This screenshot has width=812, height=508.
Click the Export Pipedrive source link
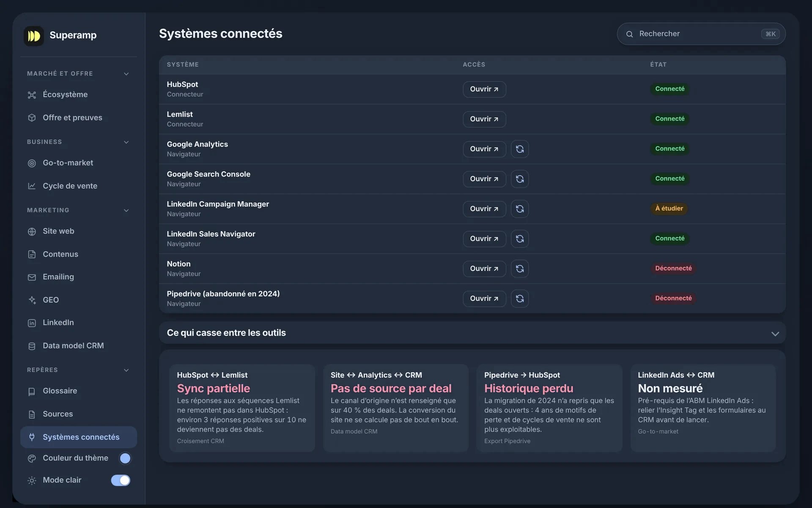(507, 441)
